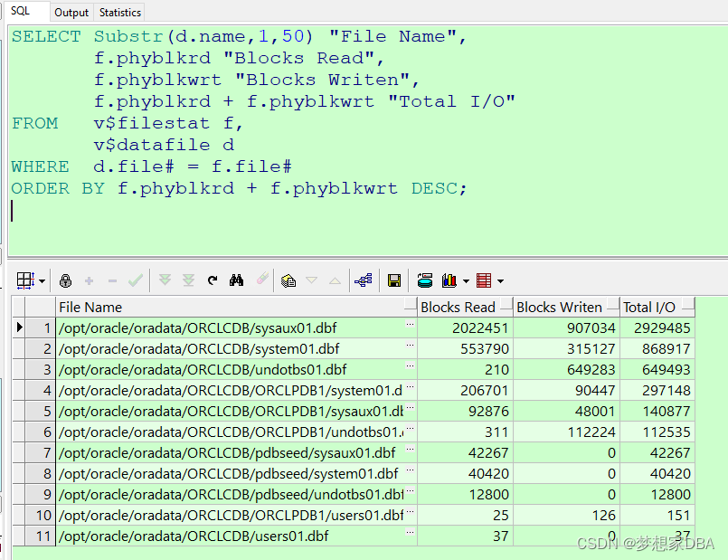Click the grid cell selection icon
The width and height of the screenshot is (728, 560).
[x=25, y=280]
